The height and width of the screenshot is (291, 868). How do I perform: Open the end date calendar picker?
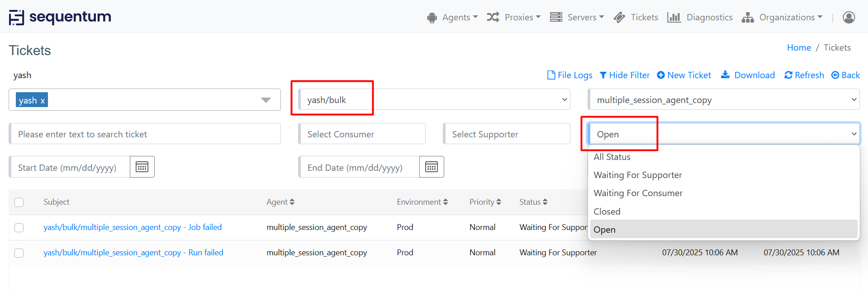click(x=432, y=167)
